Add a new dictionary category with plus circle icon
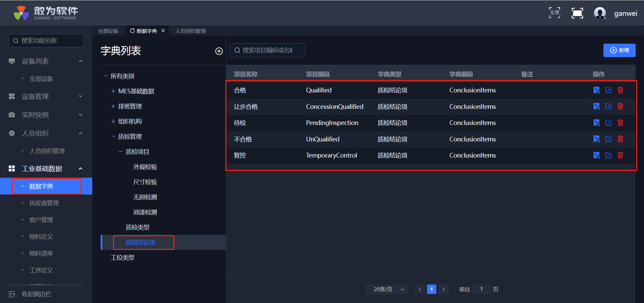 coord(219,51)
